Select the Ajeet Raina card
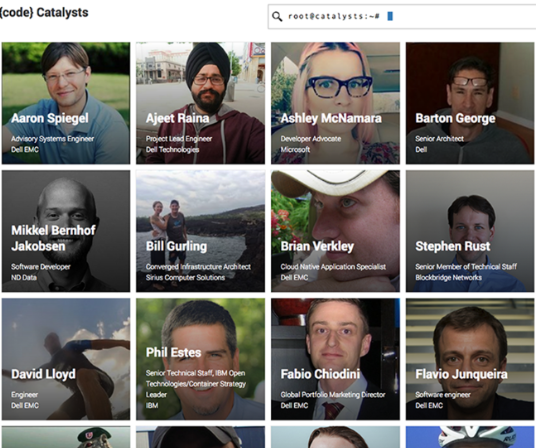 tap(200, 103)
